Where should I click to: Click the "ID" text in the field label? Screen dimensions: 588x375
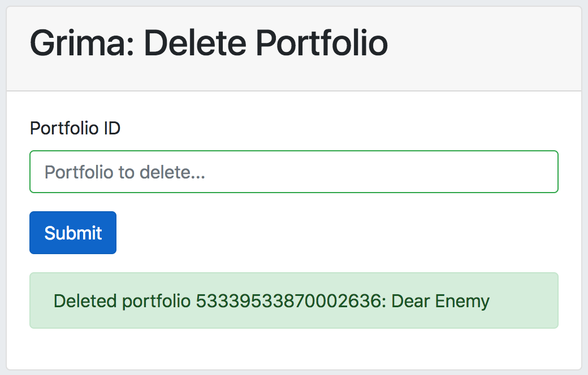(x=111, y=128)
